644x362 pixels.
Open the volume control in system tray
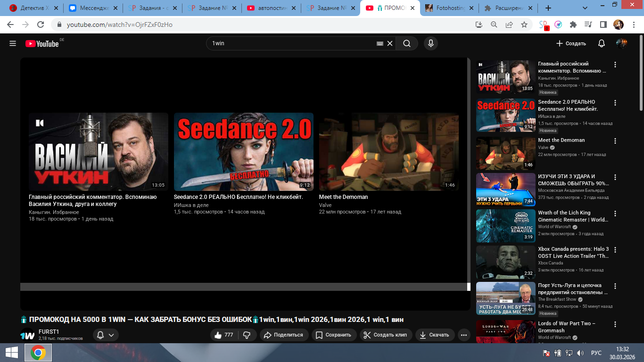[x=580, y=353]
